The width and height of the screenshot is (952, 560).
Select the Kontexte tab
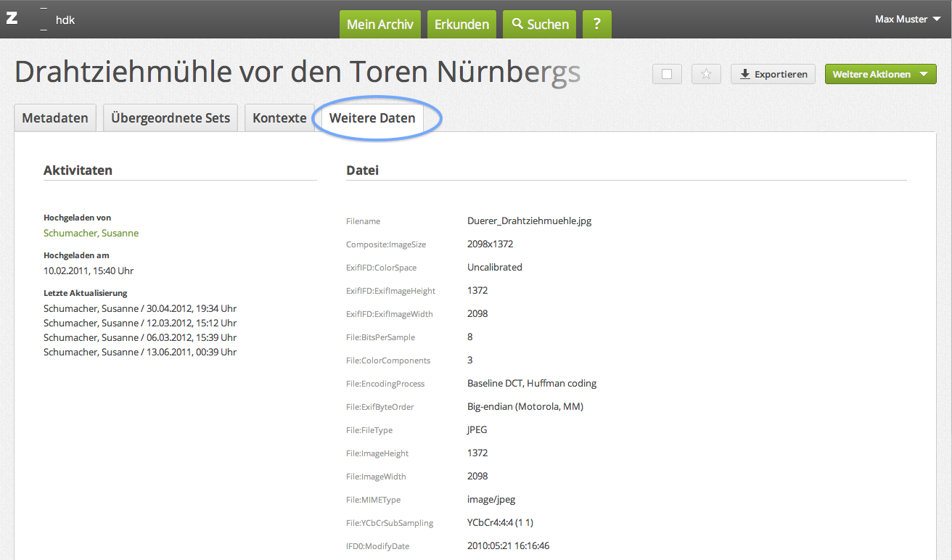279,118
